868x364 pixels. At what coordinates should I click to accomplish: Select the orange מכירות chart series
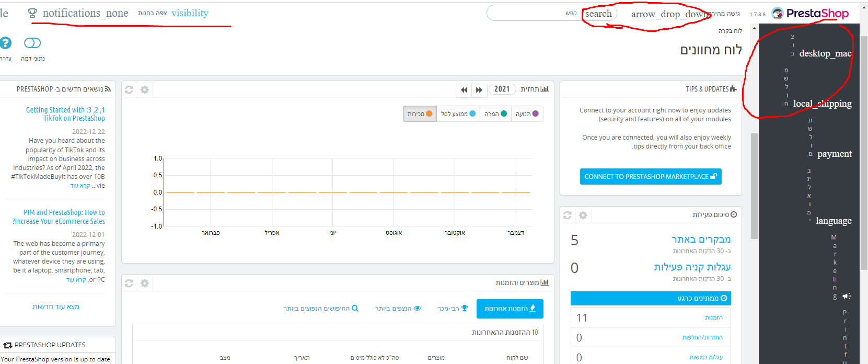[420, 113]
